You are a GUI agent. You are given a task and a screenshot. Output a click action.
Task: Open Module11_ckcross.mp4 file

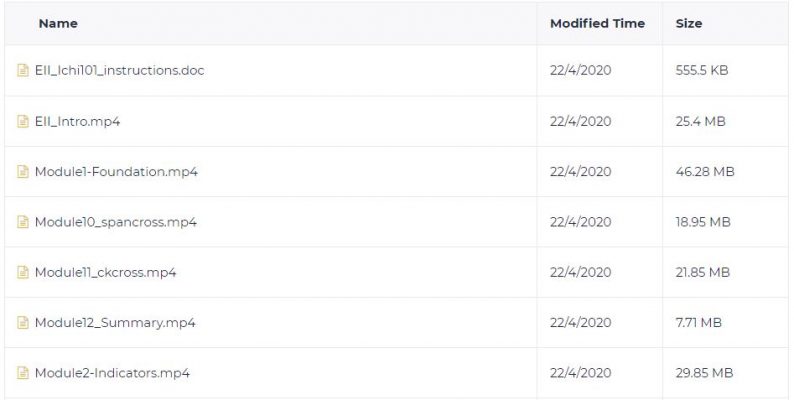click(x=105, y=272)
